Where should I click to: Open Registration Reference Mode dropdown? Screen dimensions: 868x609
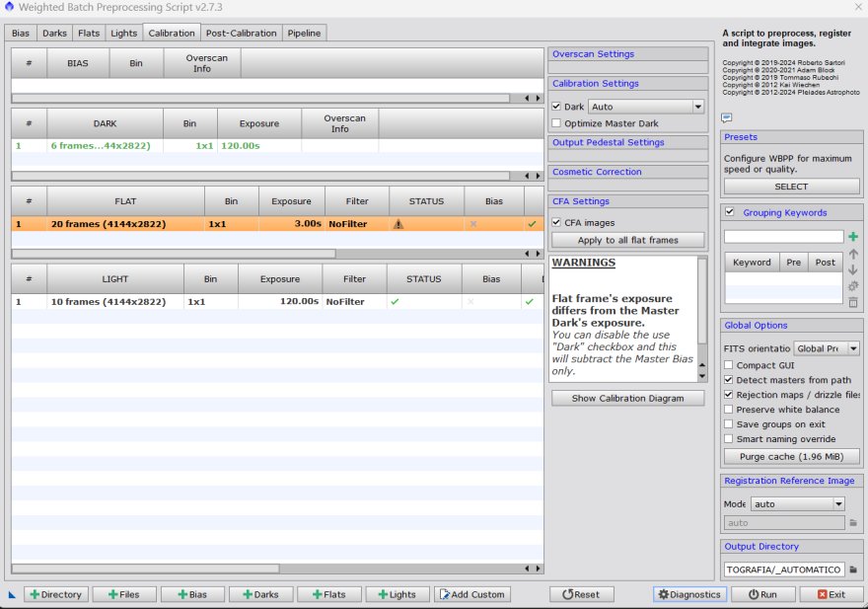797,503
